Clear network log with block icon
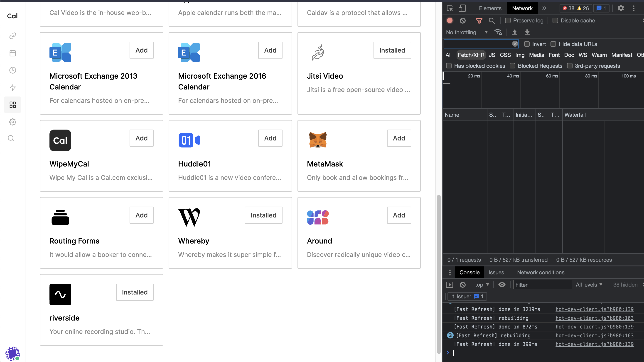The height and width of the screenshot is (362, 644). (462, 20)
